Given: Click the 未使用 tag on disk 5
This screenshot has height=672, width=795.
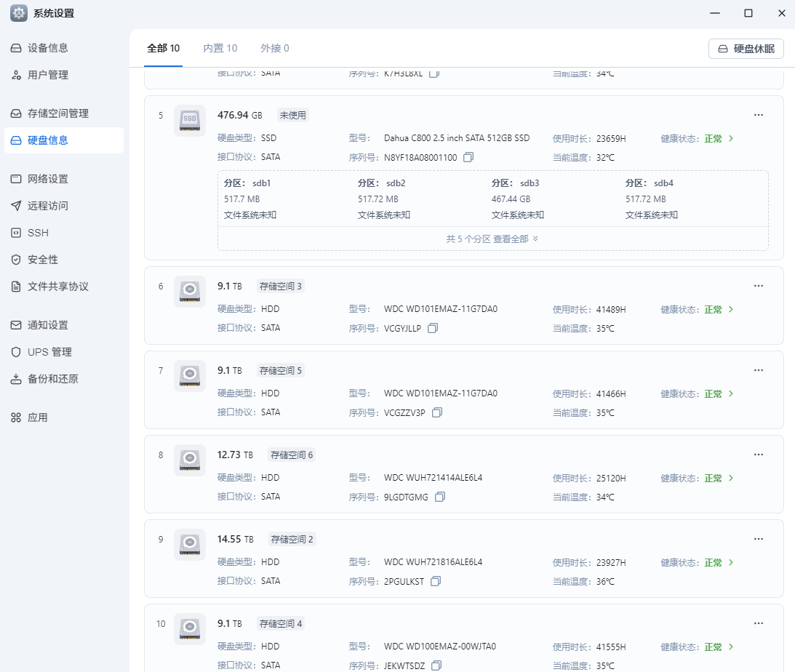Looking at the screenshot, I should point(293,116).
